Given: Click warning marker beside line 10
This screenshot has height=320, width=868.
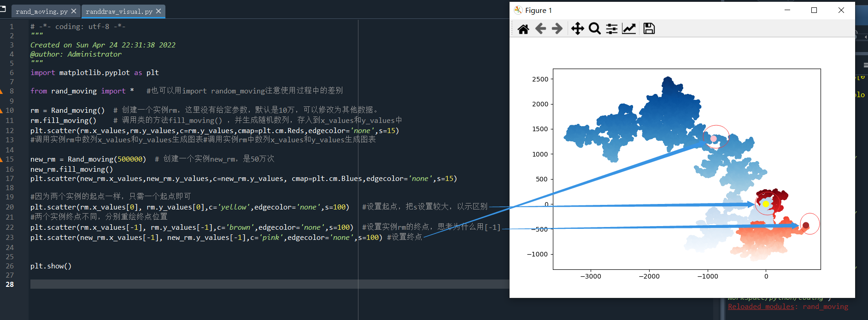Looking at the screenshot, I should click(1, 111).
